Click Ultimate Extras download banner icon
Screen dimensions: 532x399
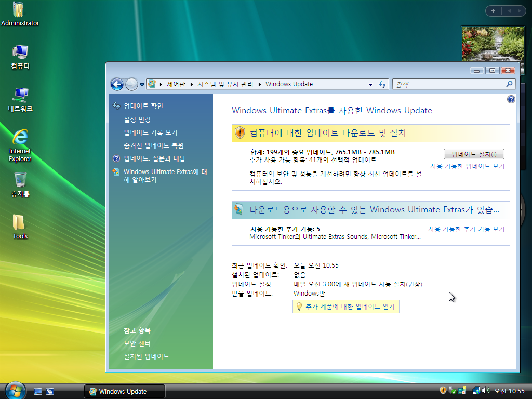(238, 209)
